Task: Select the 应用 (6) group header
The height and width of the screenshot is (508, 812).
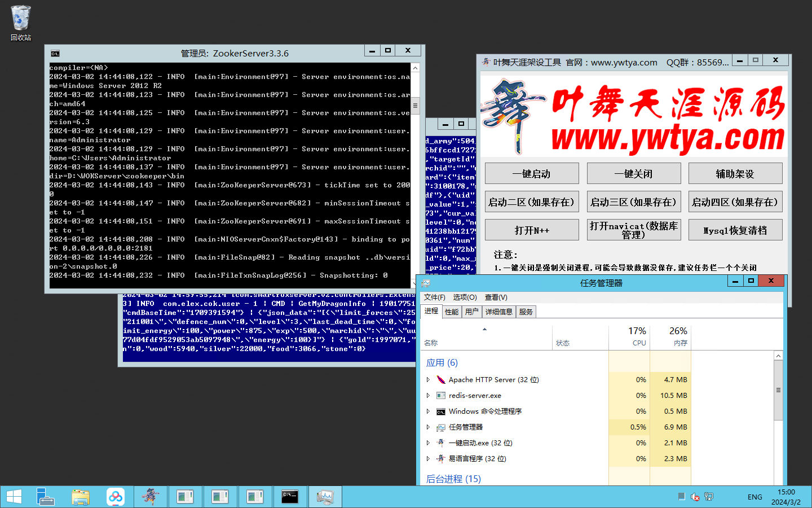Action: (442, 362)
